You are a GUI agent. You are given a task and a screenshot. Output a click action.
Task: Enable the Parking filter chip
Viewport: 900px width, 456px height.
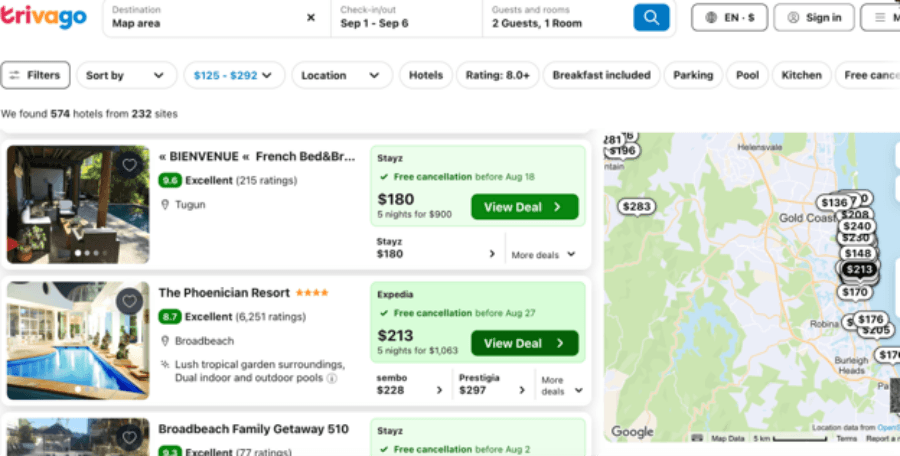693,75
